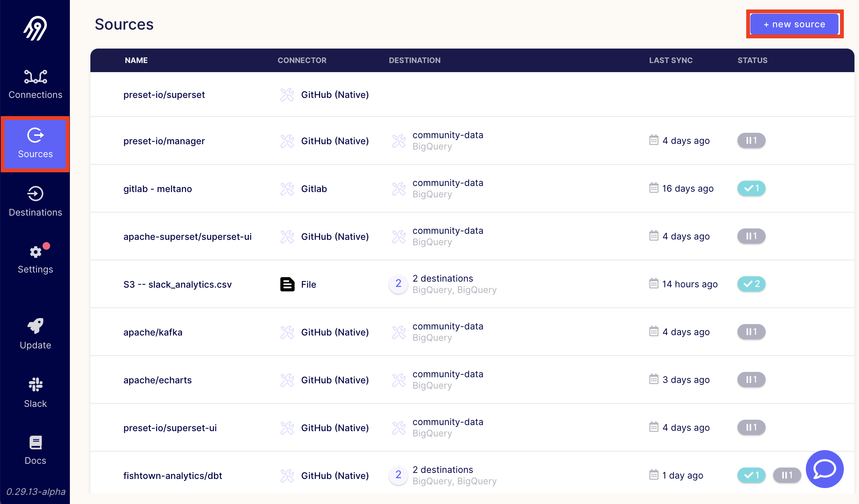
Task: Click the NAME column header
Action: coord(136,60)
